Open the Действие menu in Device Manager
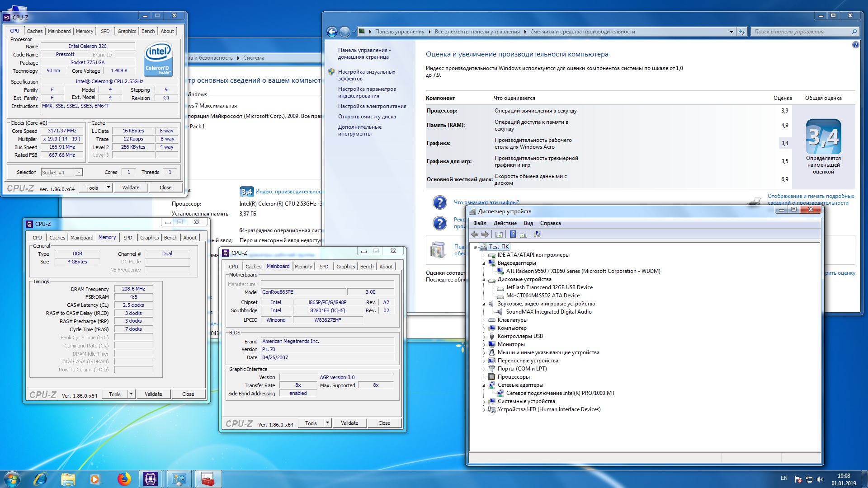The width and height of the screenshot is (868, 488). click(x=505, y=223)
